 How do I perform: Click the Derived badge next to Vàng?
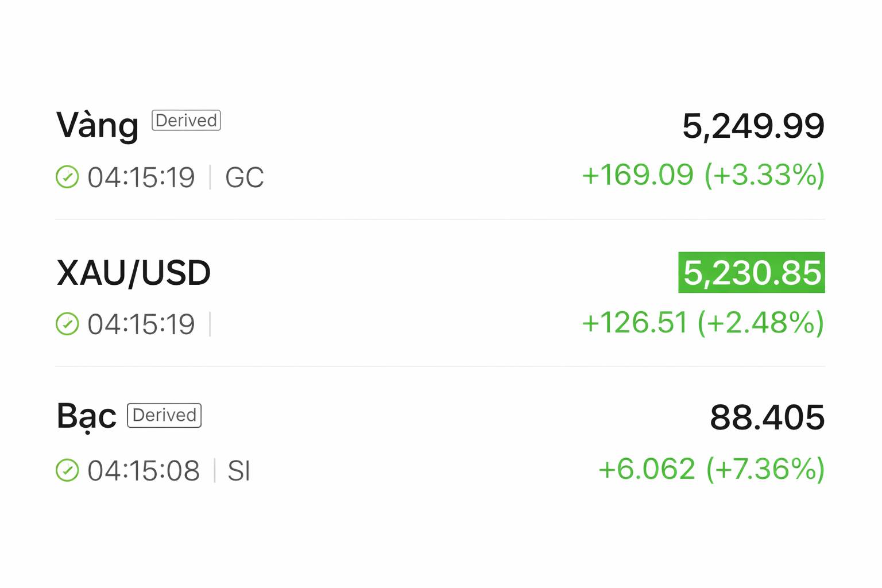186,121
